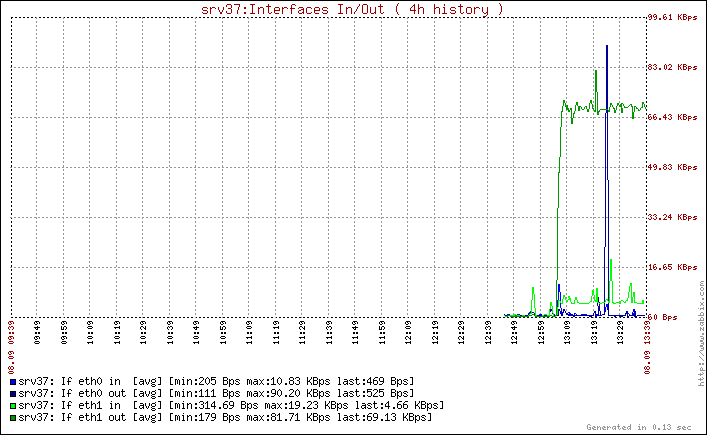
Task: Click the 12:09 time axis label
Action: (x=408, y=333)
